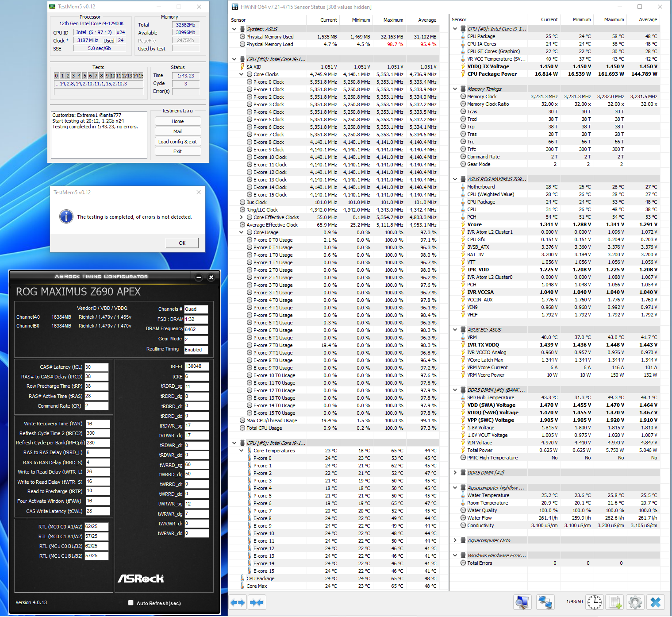
Task: Click the lightning icon beside SA VID
Action: coord(242,67)
